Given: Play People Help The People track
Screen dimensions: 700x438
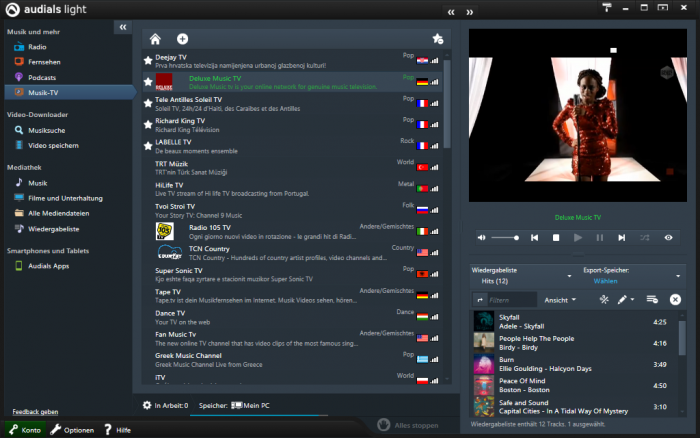Looking at the screenshot, I should 575,343.
